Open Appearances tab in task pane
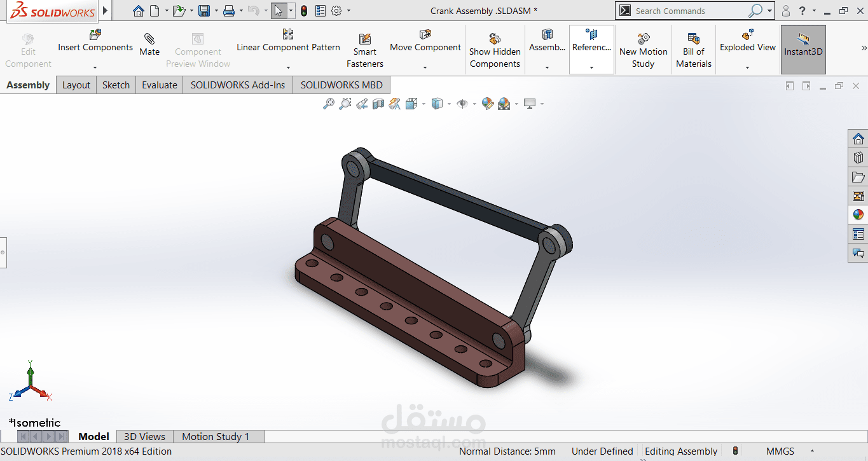 tap(858, 215)
